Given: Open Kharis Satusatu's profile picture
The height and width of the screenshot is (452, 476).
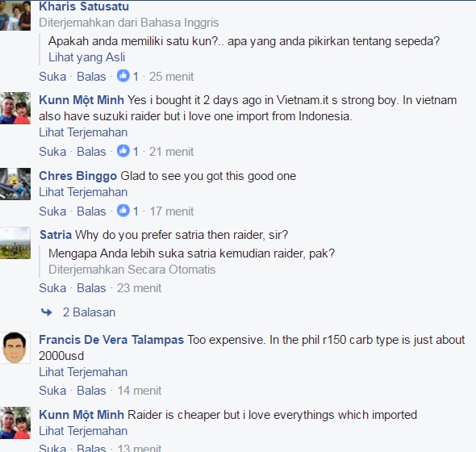Looking at the screenshot, I should [15, 15].
